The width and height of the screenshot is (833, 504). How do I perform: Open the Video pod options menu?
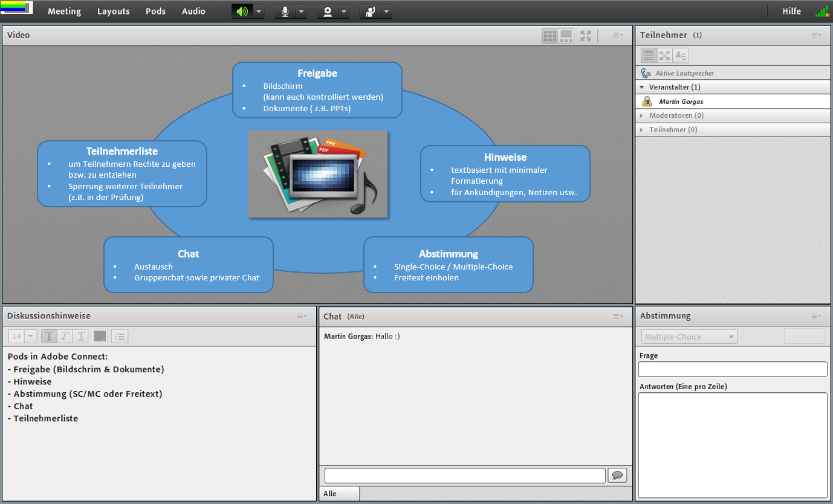pyautogui.click(x=618, y=36)
